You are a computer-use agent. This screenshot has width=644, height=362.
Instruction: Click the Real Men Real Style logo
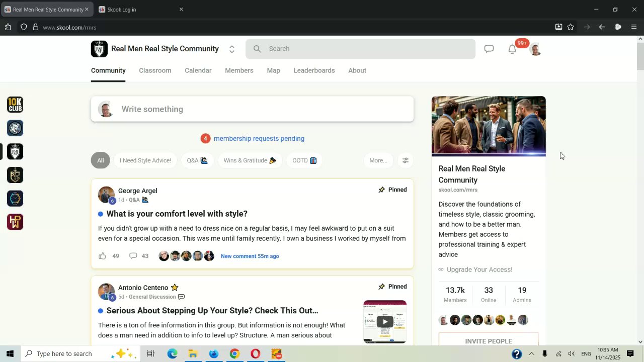(99, 49)
